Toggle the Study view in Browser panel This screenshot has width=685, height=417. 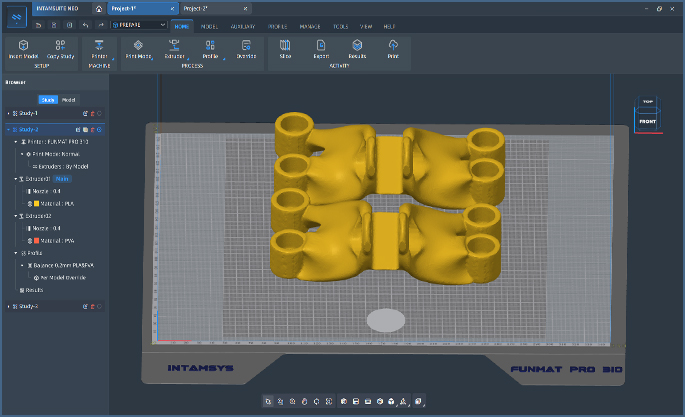pyautogui.click(x=47, y=100)
